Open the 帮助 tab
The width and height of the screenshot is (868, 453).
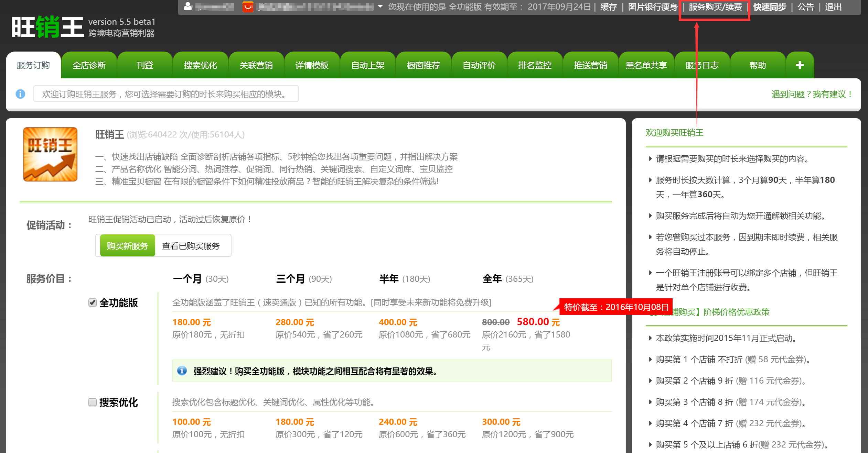point(758,65)
